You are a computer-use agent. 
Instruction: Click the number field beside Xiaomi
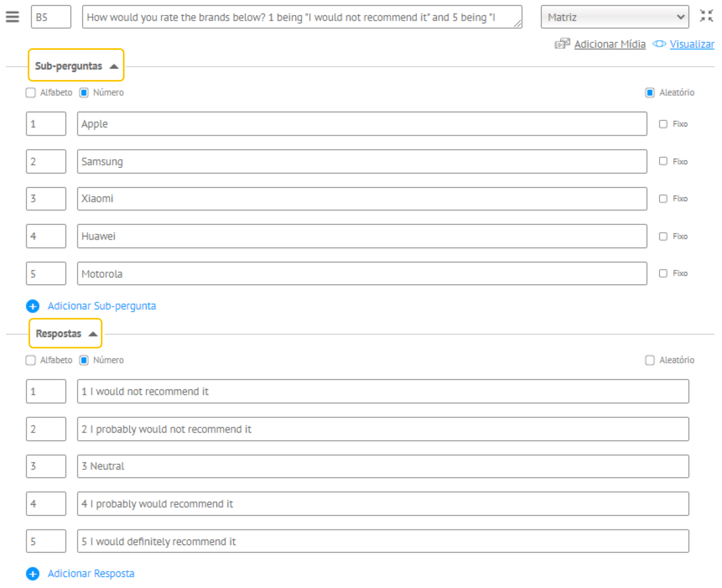coord(46,199)
